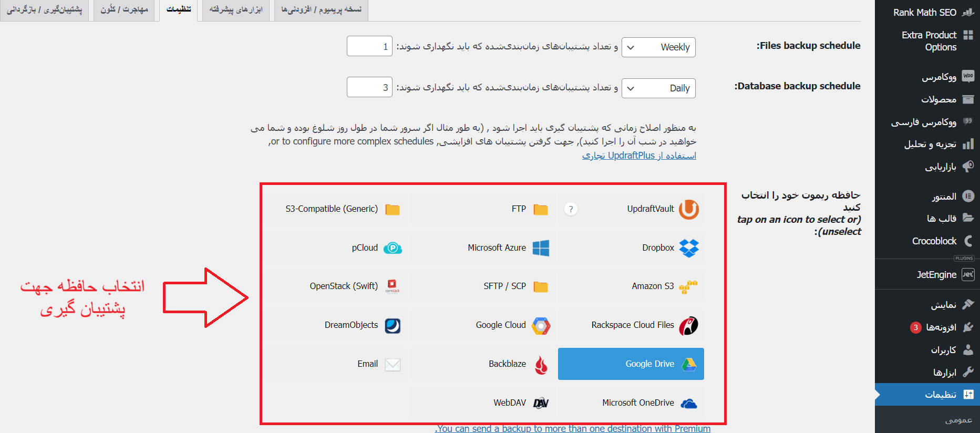Screen dimensions: 980x433
Task: Open the WooCommerce (ووکامرس) woo icon
Action: click(x=968, y=76)
